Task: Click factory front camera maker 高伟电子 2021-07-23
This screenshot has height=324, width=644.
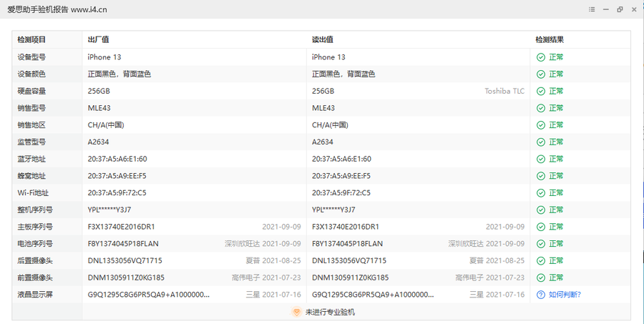Action: point(266,278)
